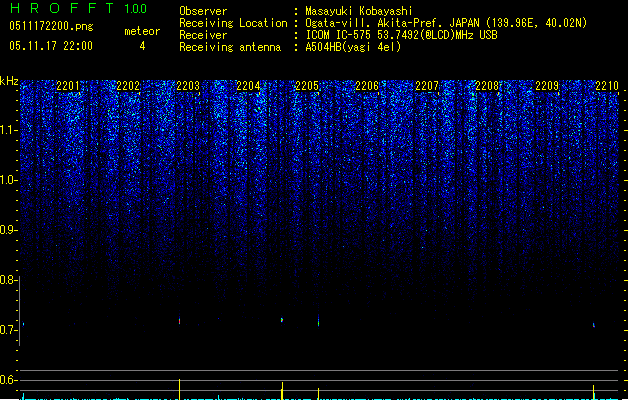Click the 0.8 kHz axis label
Viewport: 629px width, 400px height.
(8, 280)
